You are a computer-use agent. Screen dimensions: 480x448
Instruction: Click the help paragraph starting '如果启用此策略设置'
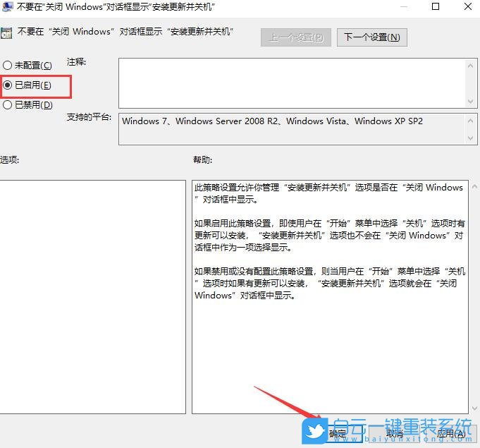coord(330,236)
